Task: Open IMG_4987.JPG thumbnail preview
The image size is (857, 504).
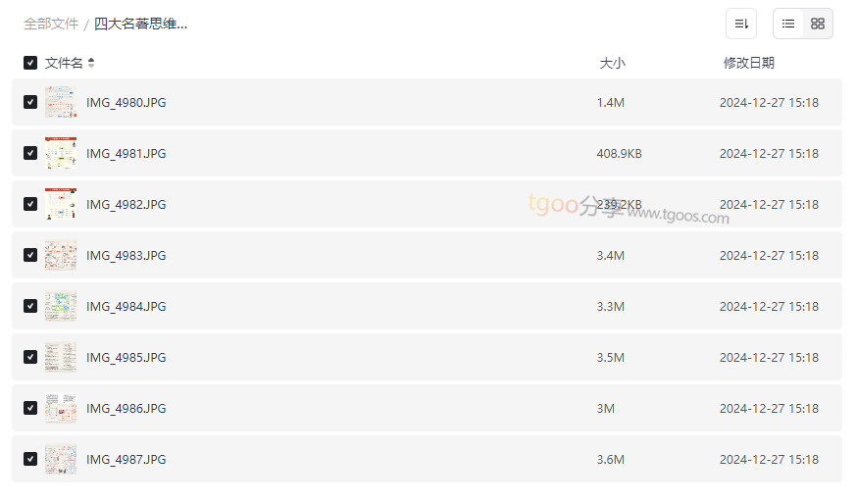Action: click(61, 459)
